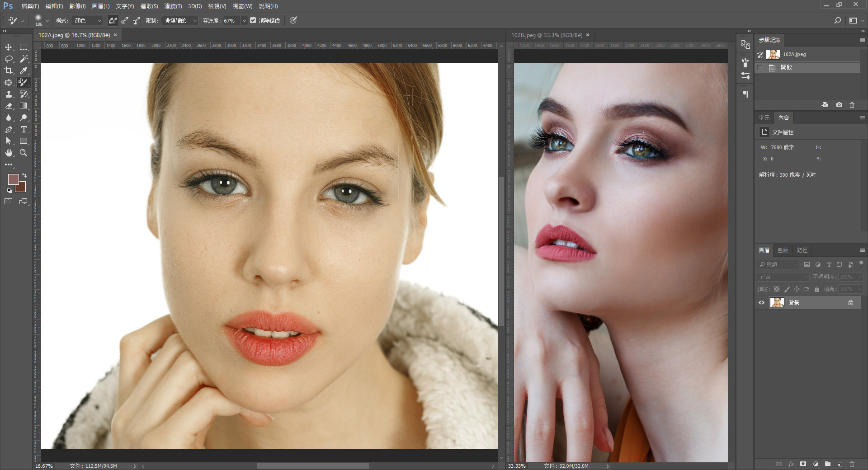Image resolution: width=868 pixels, height=470 pixels.
Task: Select the Eraser tool
Action: 9,106
